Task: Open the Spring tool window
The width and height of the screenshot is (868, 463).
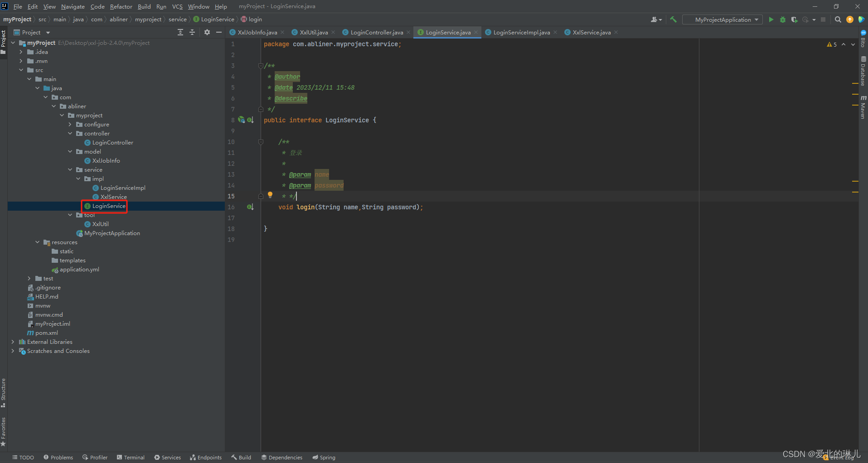Action: point(324,458)
